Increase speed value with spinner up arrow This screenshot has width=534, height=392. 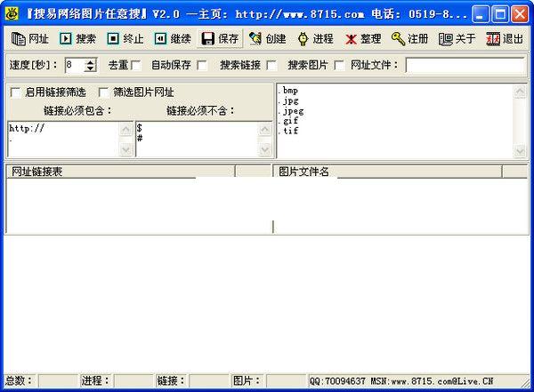coord(92,61)
